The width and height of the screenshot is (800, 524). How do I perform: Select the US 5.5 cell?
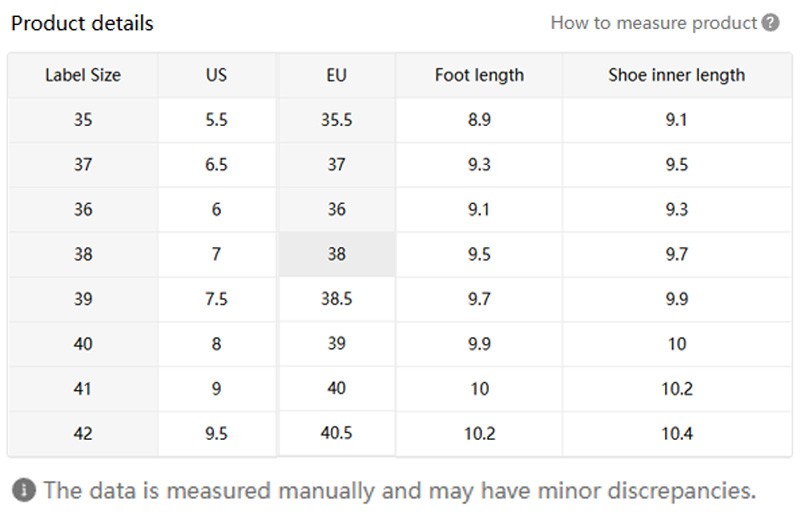(x=216, y=120)
